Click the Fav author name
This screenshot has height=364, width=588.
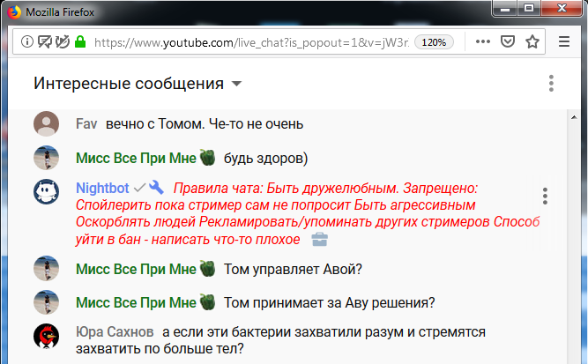click(86, 124)
